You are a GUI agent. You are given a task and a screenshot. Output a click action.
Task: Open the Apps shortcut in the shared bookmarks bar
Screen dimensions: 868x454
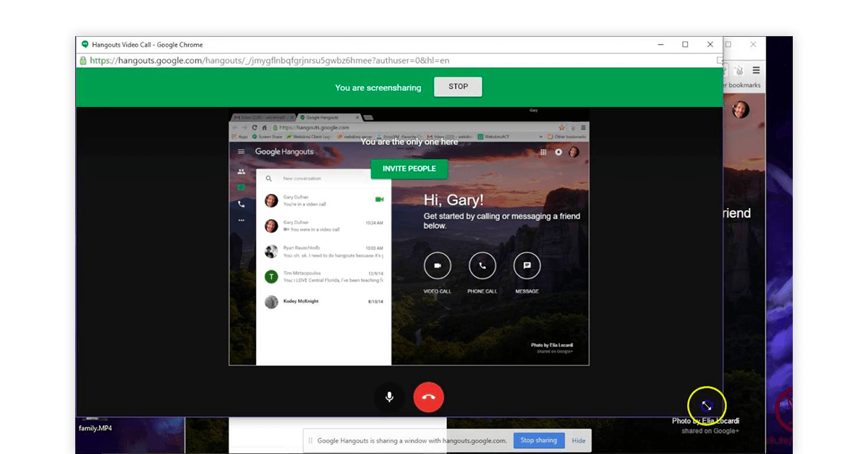pos(239,136)
